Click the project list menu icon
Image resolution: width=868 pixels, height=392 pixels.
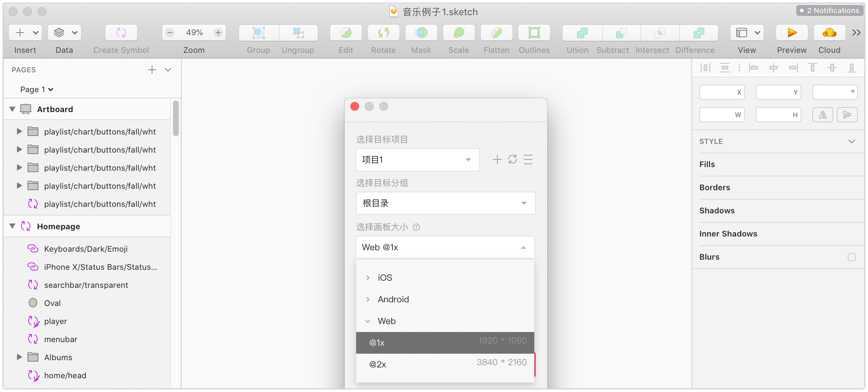528,159
